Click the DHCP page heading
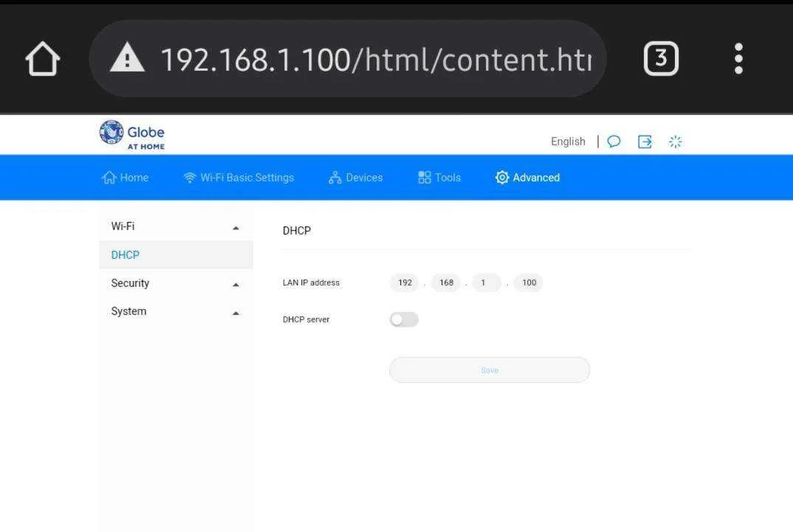Image resolution: width=793 pixels, height=532 pixels. pyautogui.click(x=297, y=230)
